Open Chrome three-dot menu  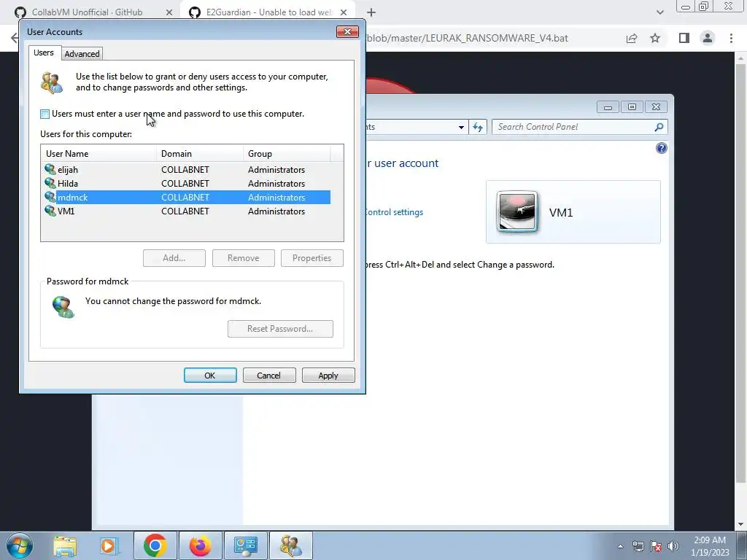pos(731,38)
